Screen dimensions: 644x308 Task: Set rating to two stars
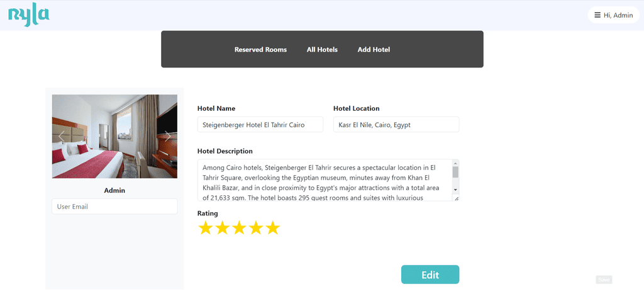pyautogui.click(x=222, y=227)
